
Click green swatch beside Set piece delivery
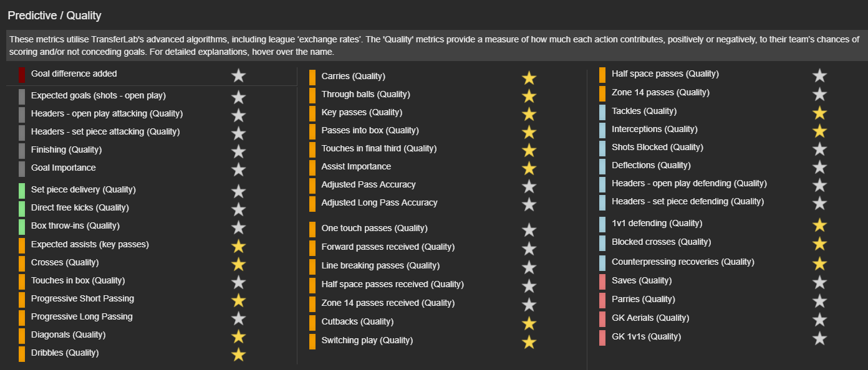(22, 191)
